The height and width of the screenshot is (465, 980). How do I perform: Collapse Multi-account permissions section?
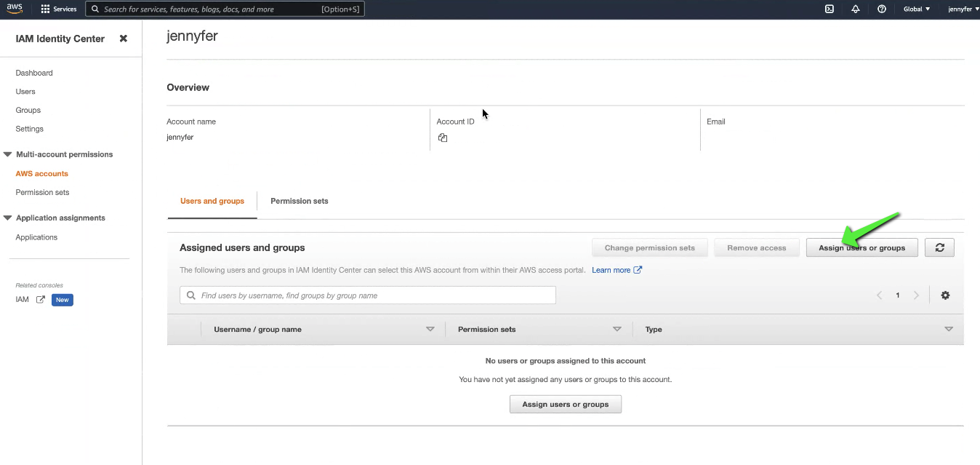pyautogui.click(x=8, y=154)
